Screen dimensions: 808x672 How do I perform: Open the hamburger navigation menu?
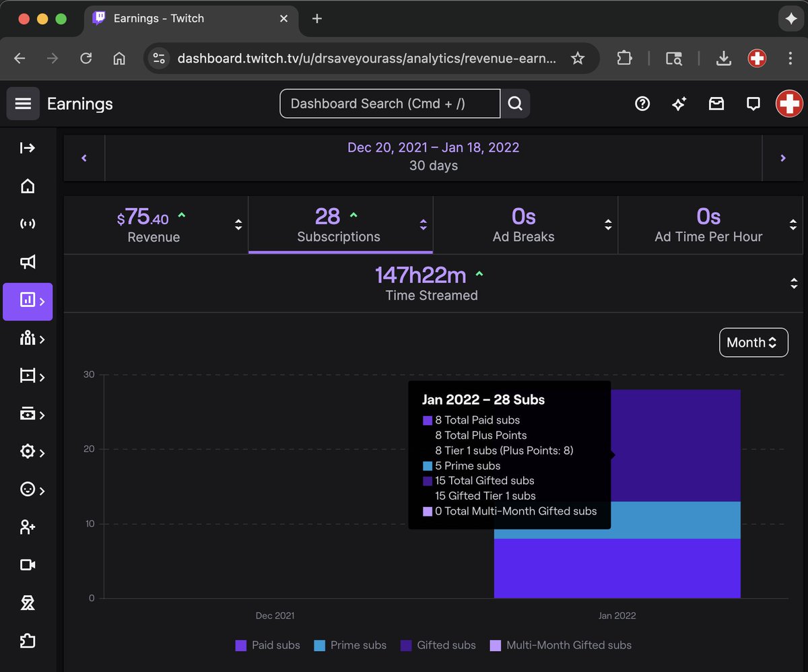[23, 104]
